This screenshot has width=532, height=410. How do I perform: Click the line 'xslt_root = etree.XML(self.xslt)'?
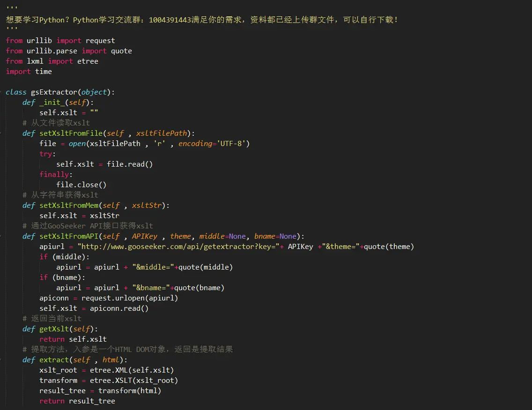point(106,370)
